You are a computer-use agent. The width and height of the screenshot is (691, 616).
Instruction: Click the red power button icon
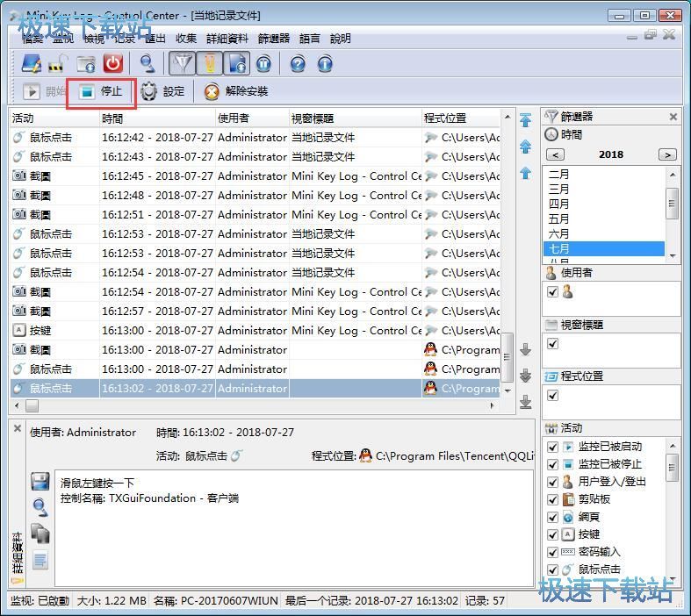pyautogui.click(x=113, y=64)
